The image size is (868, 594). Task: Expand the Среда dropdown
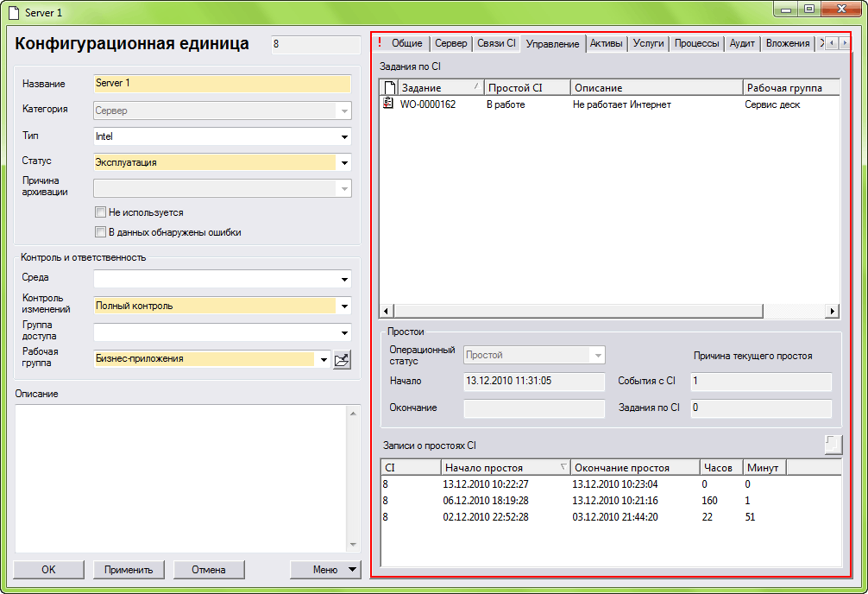(x=344, y=279)
